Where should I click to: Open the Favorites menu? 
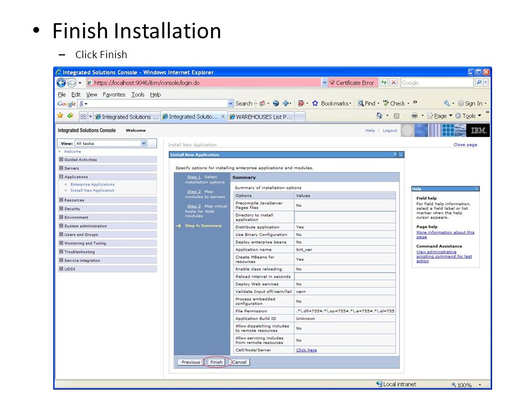coord(114,94)
